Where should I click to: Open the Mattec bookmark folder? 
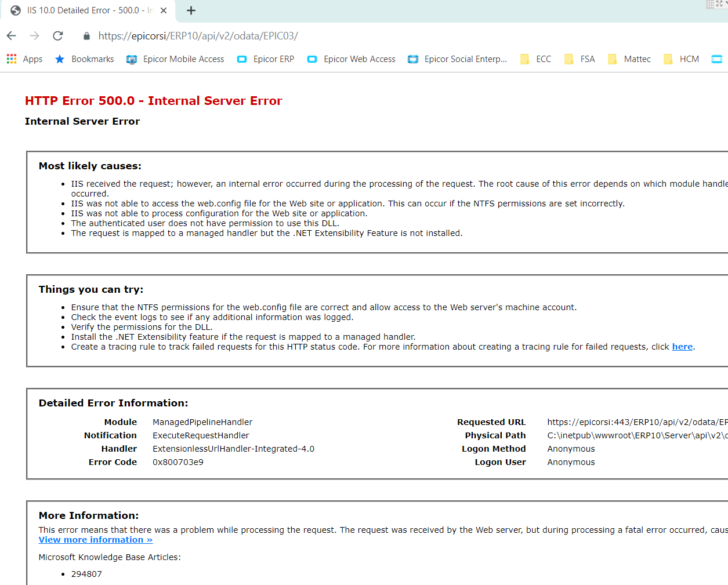[x=629, y=59]
